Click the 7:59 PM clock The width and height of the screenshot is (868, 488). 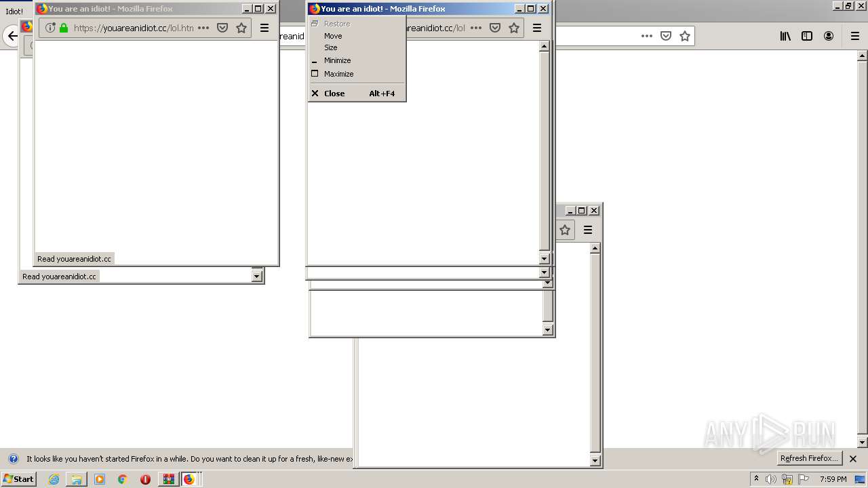click(x=833, y=479)
